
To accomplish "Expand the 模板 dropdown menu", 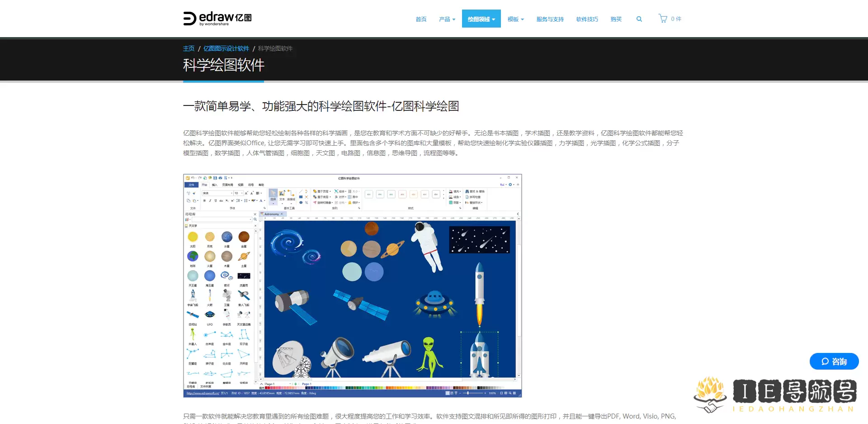I will pyautogui.click(x=515, y=19).
